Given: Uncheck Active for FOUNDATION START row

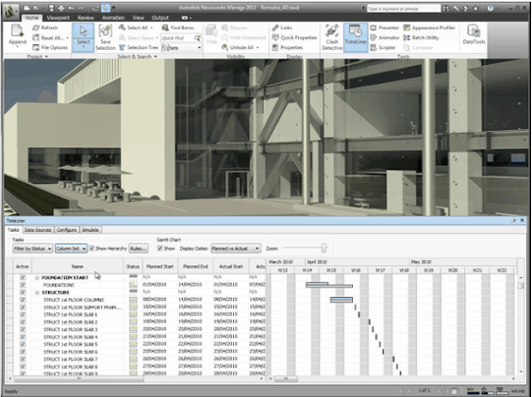Looking at the screenshot, I should click(x=23, y=277).
